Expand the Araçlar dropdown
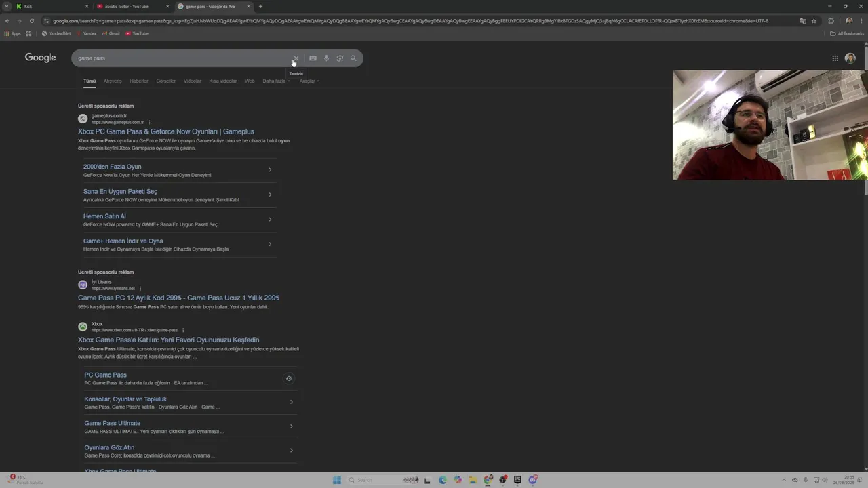 click(x=309, y=81)
